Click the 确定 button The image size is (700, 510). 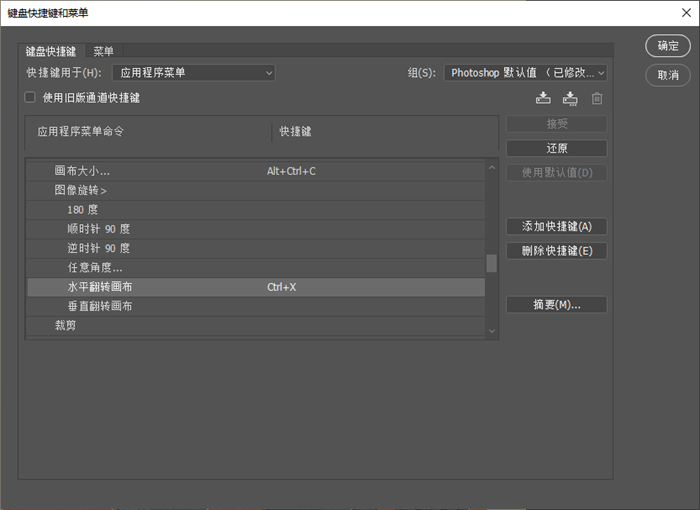pyautogui.click(x=667, y=46)
